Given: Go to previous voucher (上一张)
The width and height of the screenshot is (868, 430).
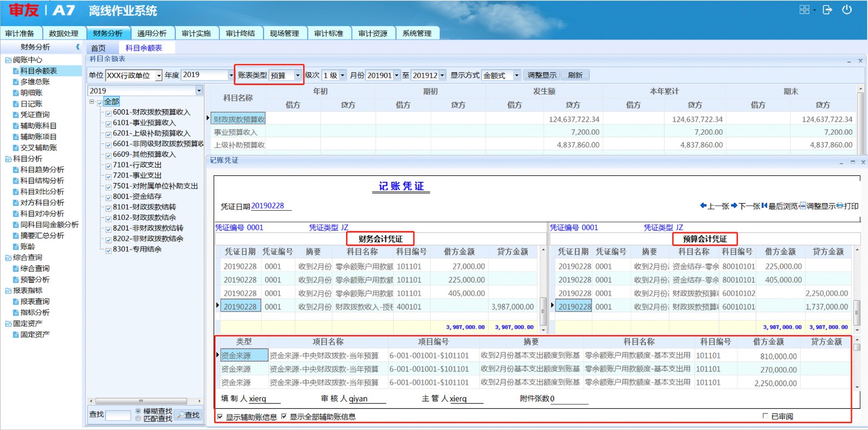Looking at the screenshot, I should 714,206.
